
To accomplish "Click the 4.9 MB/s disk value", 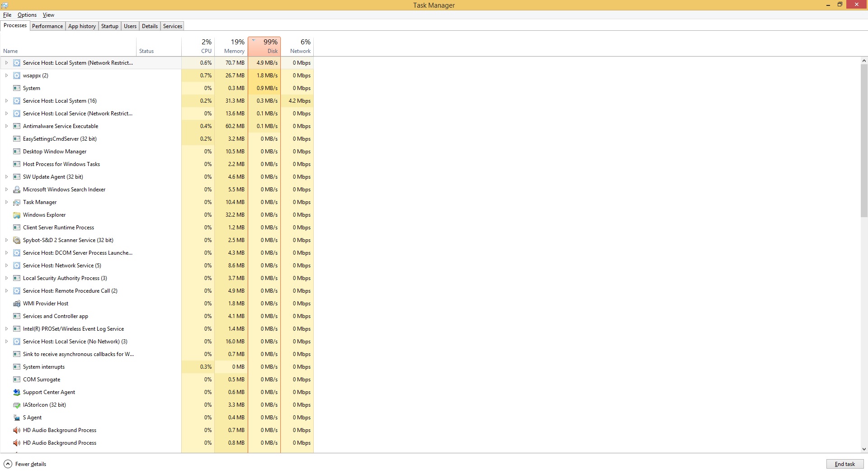I will tap(267, 63).
